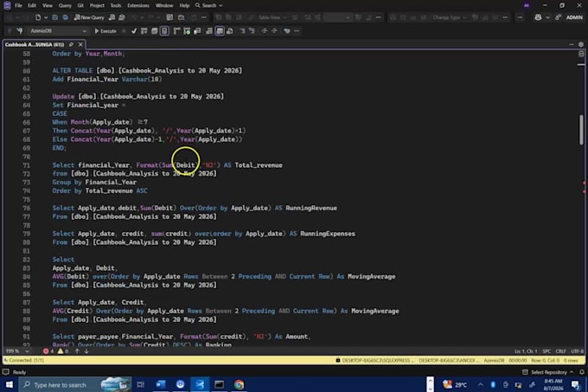This screenshot has height=392, width=588.
Task: Open New File dropdown arrow
Action: pos(46,17)
